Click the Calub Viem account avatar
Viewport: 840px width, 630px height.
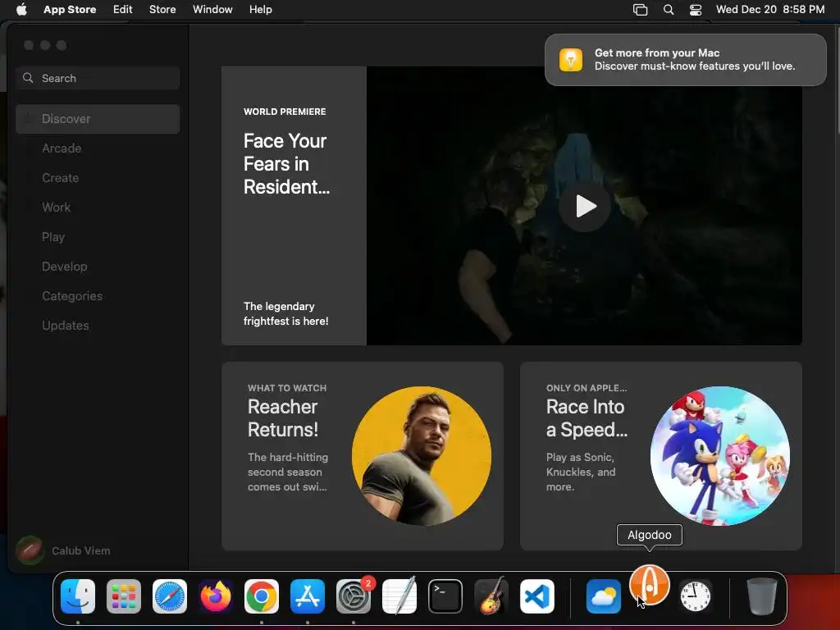coord(30,550)
